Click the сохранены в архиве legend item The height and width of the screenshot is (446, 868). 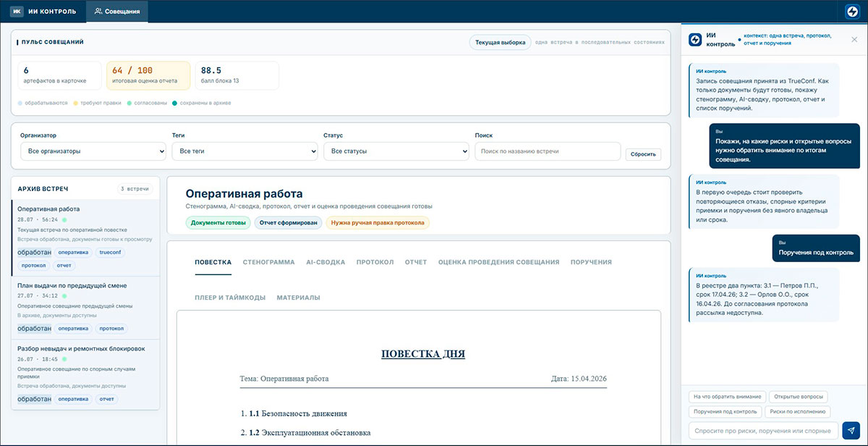[x=201, y=103]
